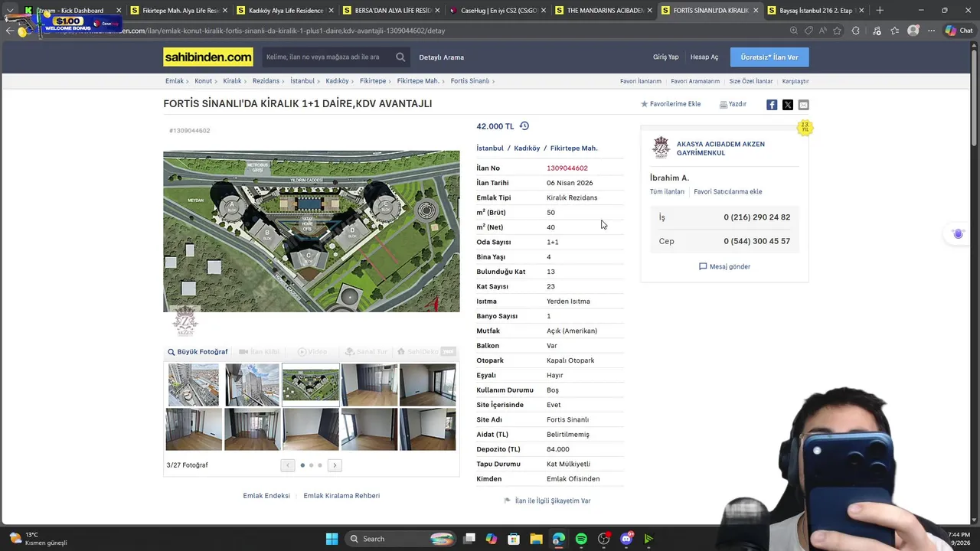Open Büyük Fotoğraf view

198,352
